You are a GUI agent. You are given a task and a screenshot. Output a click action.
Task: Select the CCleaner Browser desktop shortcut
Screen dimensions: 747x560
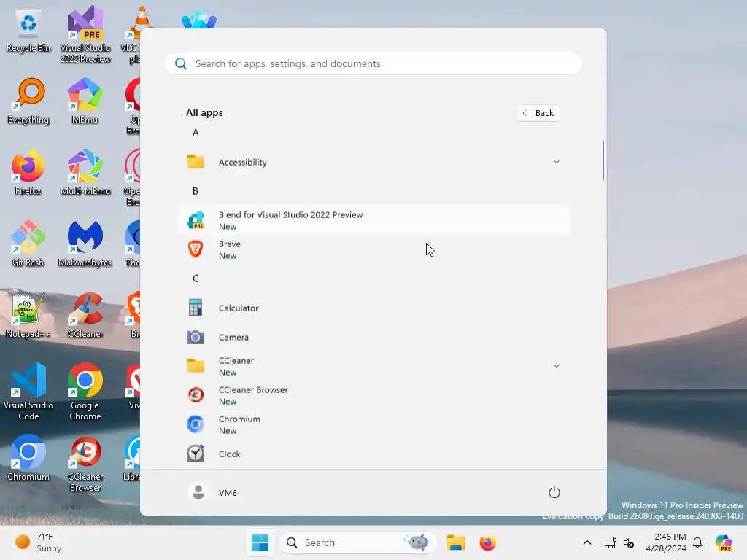[85, 463]
